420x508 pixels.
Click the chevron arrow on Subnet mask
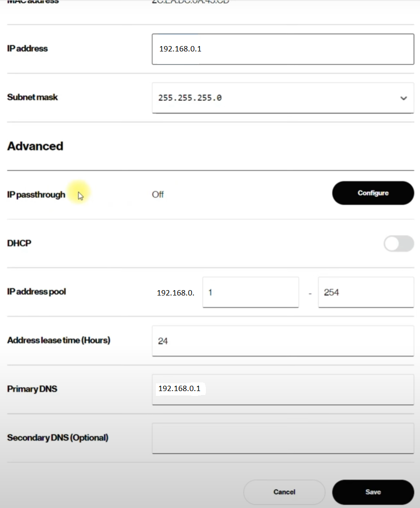[403, 98]
